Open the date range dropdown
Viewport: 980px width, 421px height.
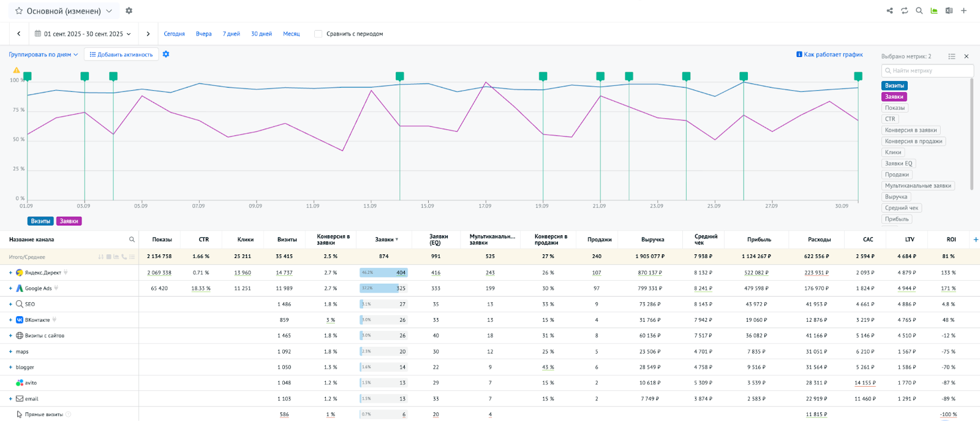pyautogui.click(x=83, y=34)
